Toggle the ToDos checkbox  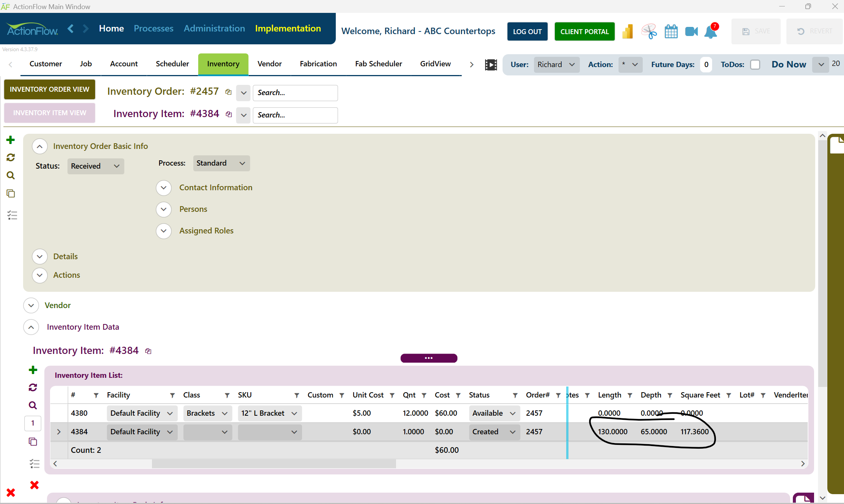point(755,65)
